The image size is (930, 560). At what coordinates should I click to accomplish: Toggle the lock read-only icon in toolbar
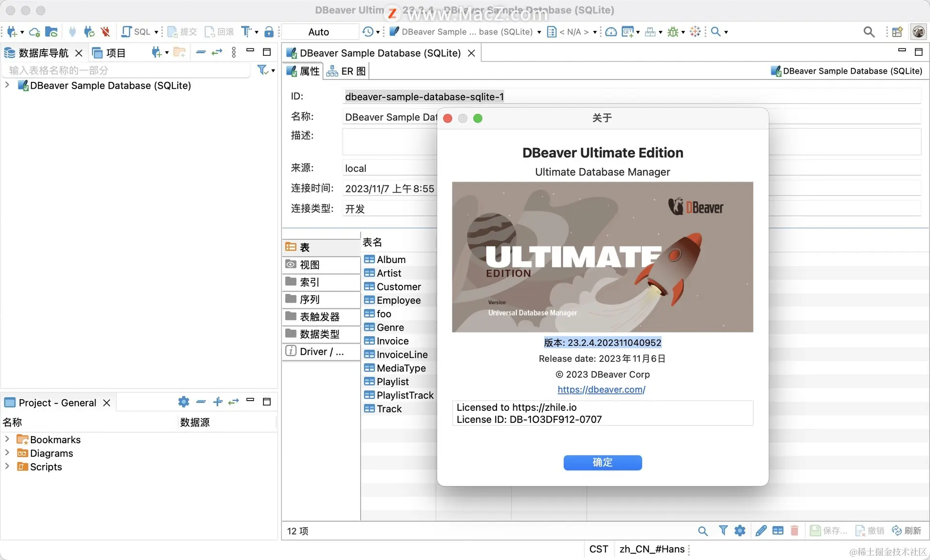269,32
